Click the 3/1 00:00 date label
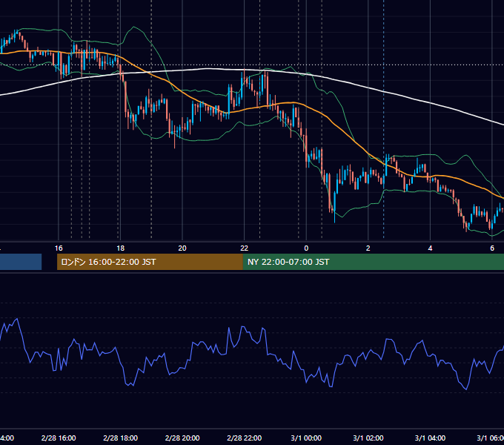This screenshot has height=445, width=504. click(306, 438)
